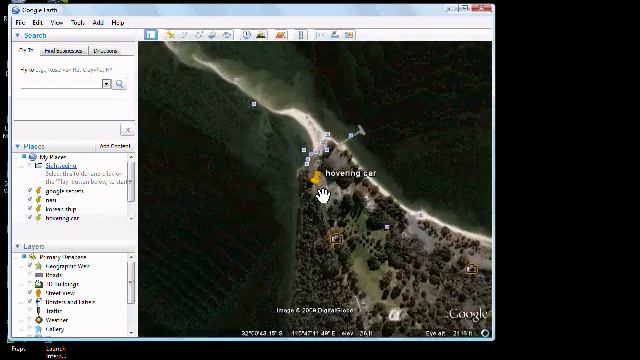Uncheck the google secrets placemark
Viewport: 640px width, 360px height.
[x=30, y=191]
